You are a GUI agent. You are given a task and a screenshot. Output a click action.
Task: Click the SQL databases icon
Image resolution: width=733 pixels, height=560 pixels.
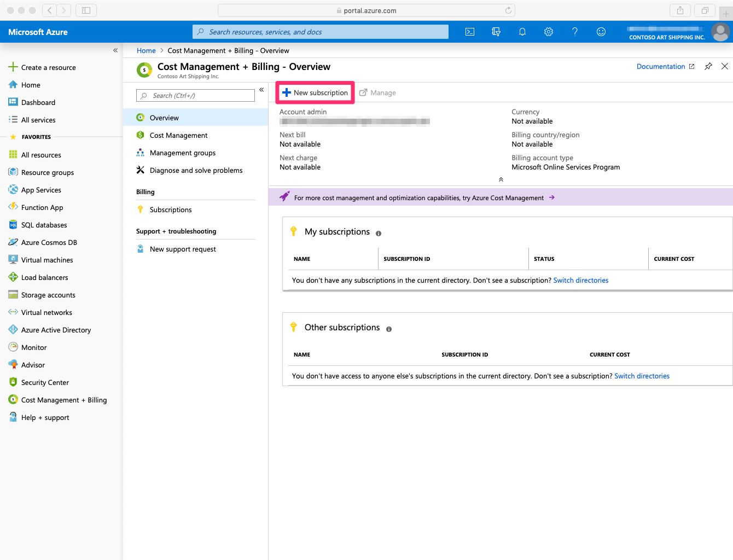13,225
